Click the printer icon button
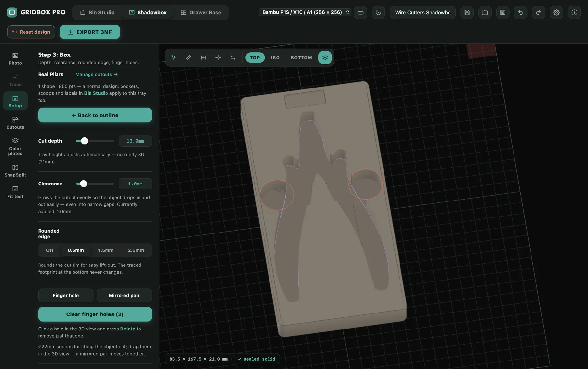This screenshot has height=369, width=588. pos(360,12)
